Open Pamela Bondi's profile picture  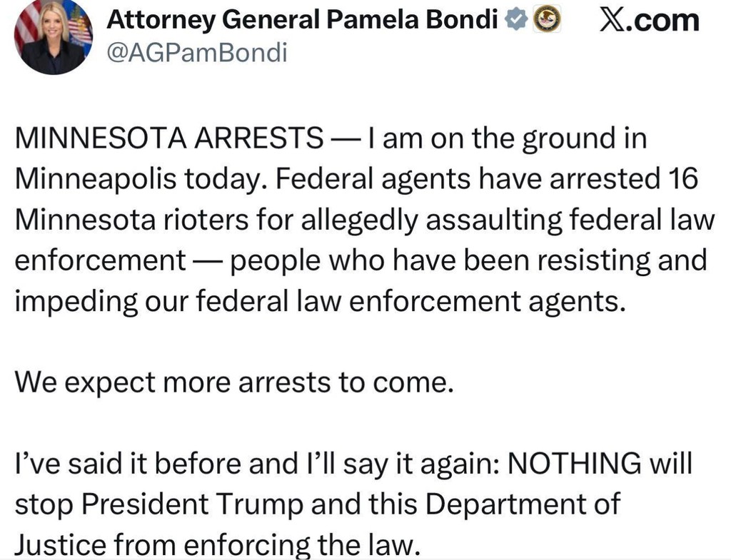[x=54, y=37]
